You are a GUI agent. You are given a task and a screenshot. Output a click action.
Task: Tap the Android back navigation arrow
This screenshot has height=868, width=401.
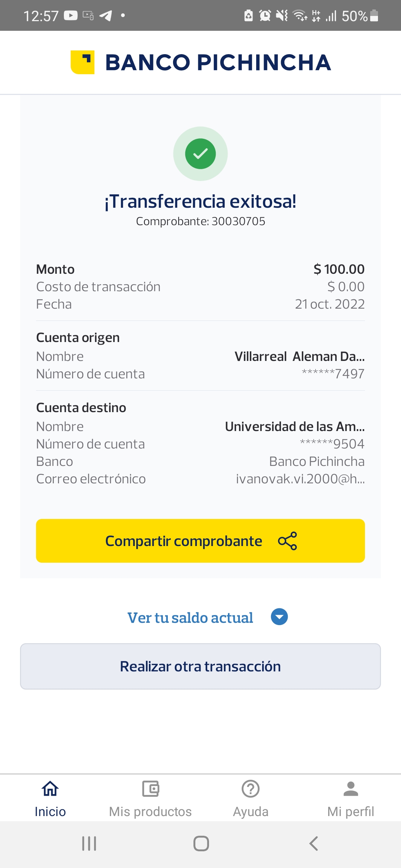[314, 844]
